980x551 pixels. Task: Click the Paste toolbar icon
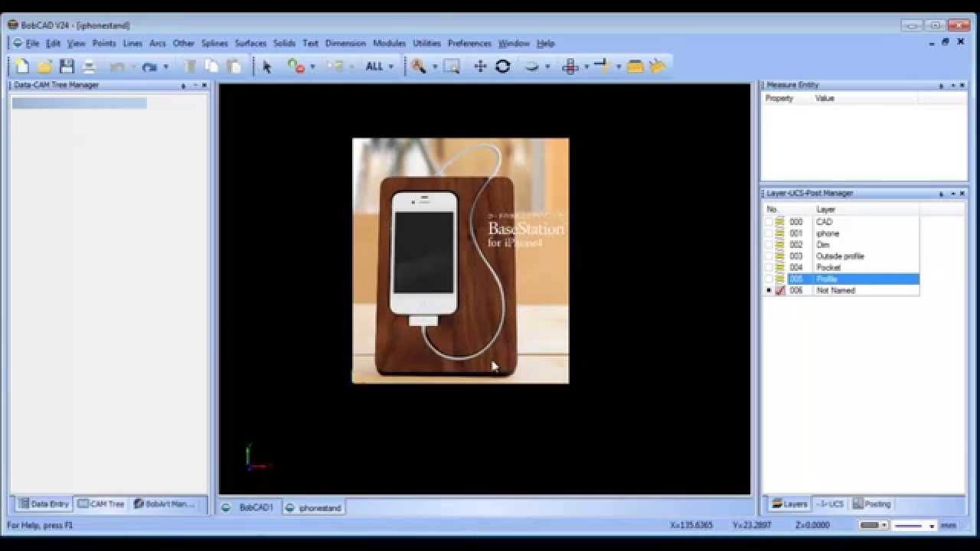pyautogui.click(x=234, y=67)
